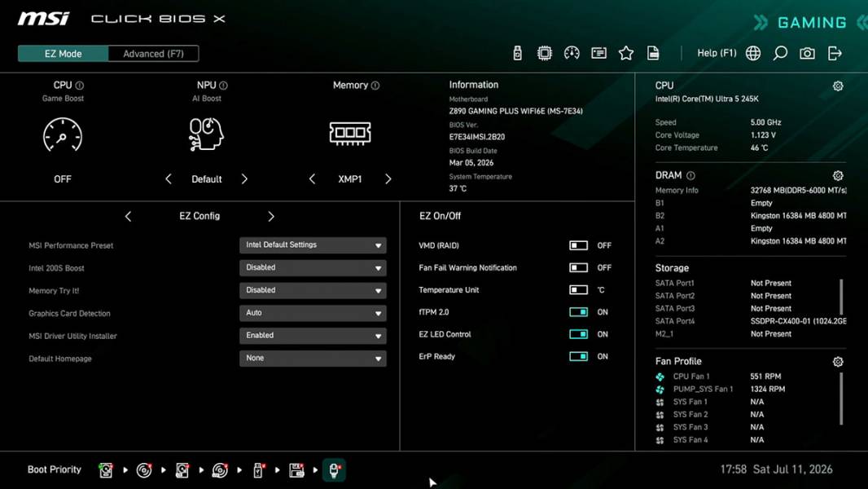Open Default Homepage dropdown

coord(313,359)
